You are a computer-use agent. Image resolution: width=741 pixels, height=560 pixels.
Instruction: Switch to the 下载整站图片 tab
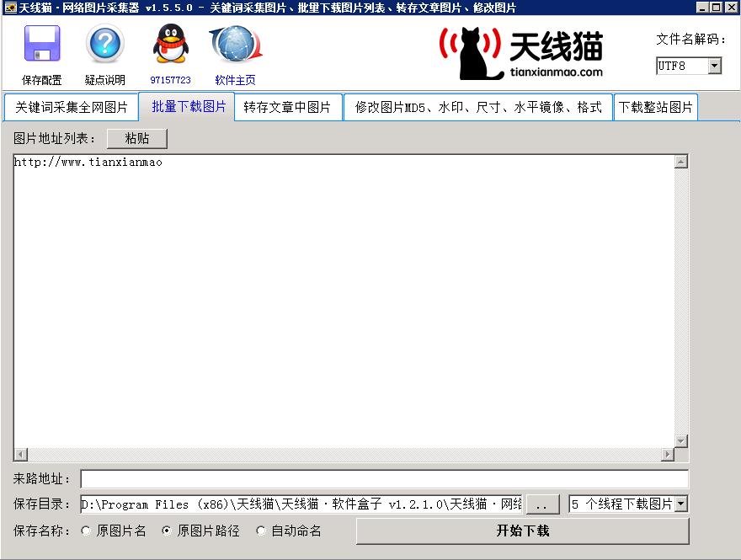coord(656,107)
